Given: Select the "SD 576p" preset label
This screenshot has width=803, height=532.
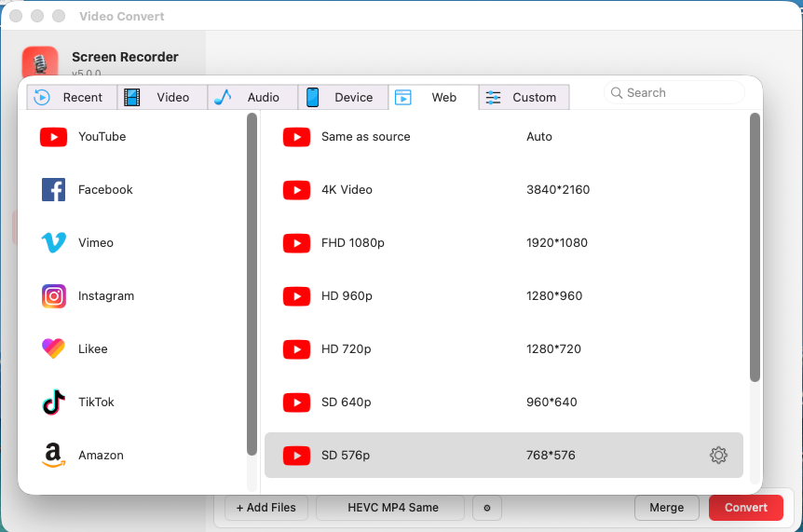Looking at the screenshot, I should [x=346, y=456].
